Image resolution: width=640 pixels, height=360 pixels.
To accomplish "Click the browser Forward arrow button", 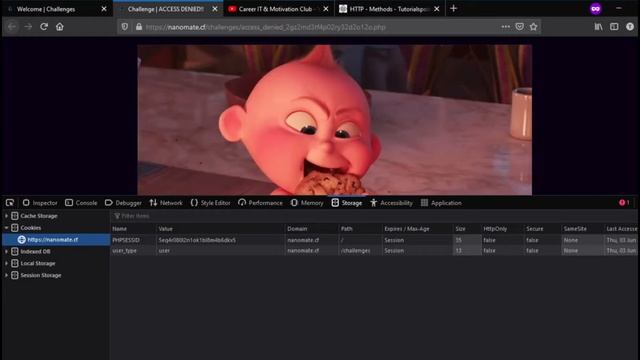I will coord(28,27).
